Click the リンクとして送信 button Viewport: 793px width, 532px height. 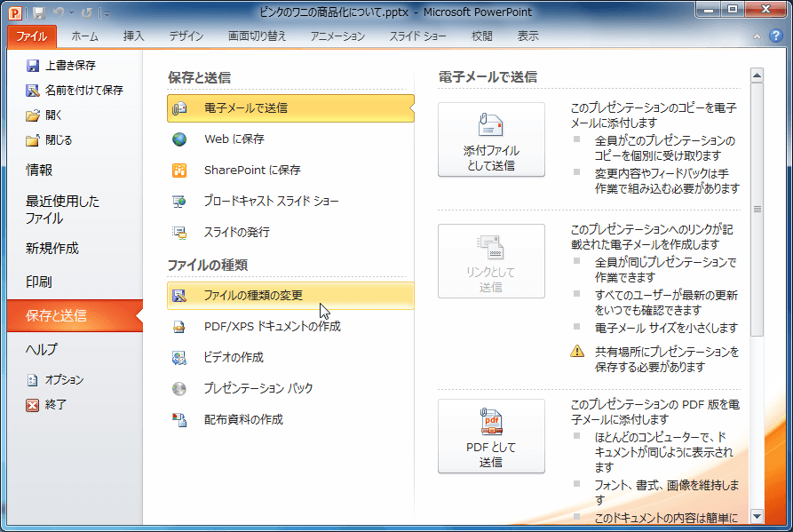pos(491,261)
